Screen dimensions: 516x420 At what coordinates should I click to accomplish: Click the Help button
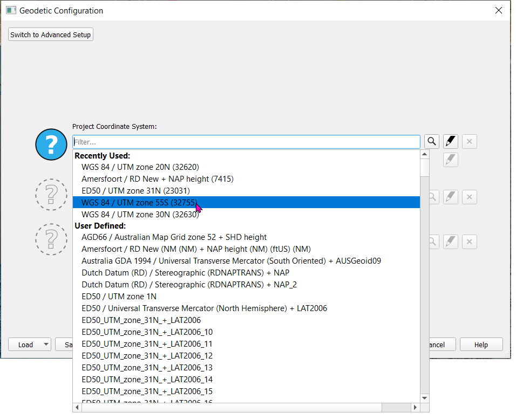pos(481,345)
